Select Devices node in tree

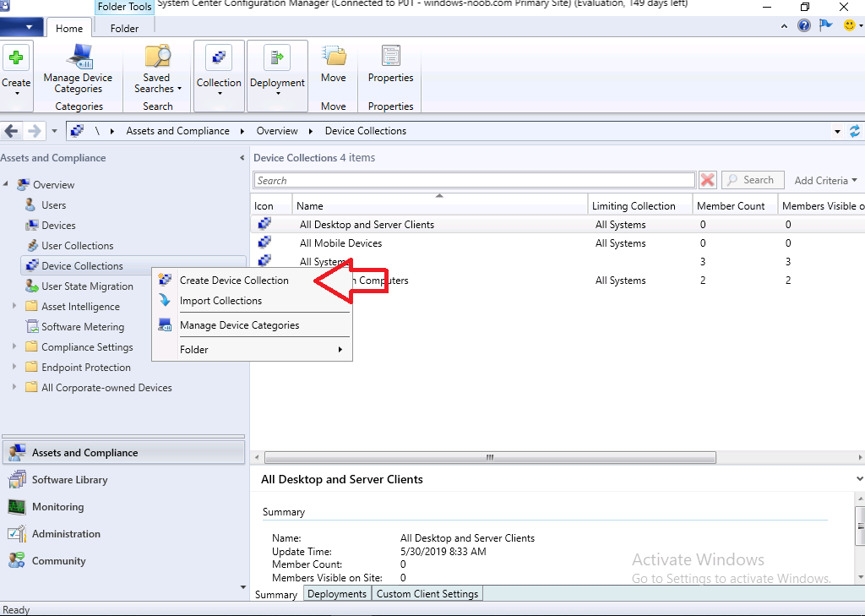58,226
